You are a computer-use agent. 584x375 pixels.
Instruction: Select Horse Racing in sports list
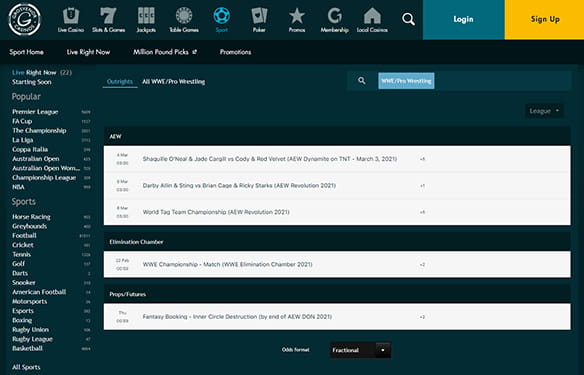(31, 217)
